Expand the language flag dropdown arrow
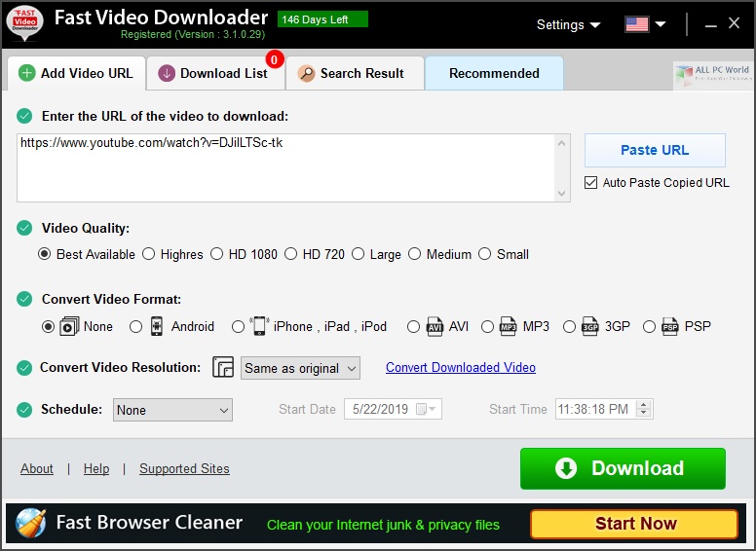The image size is (756, 551). pos(661,24)
